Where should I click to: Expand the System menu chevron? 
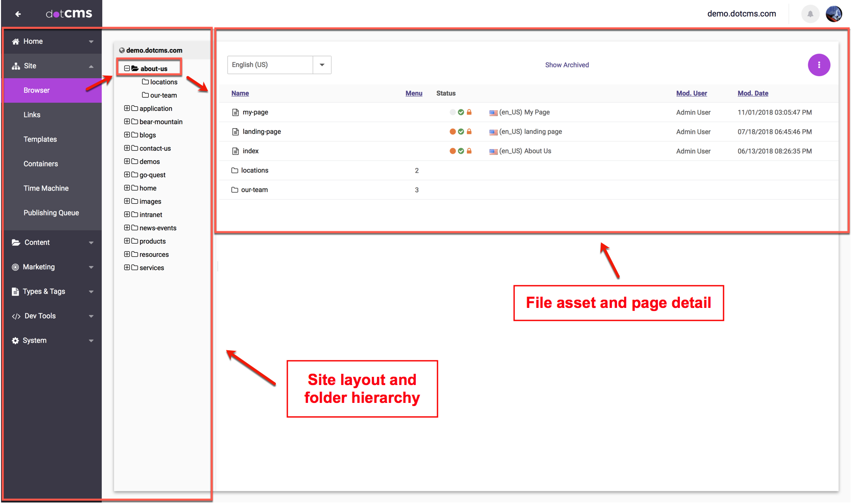91,341
